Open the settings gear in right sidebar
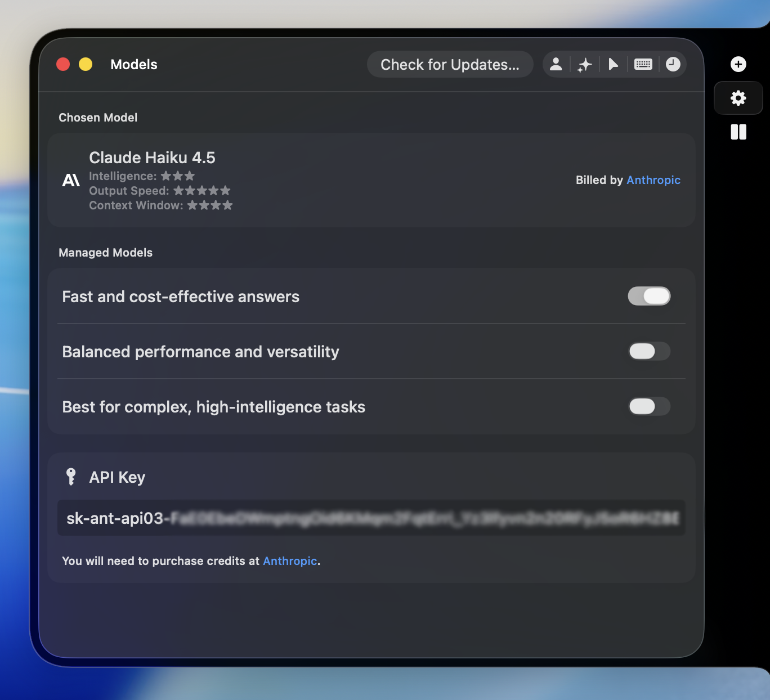This screenshot has height=700, width=770. 738,98
